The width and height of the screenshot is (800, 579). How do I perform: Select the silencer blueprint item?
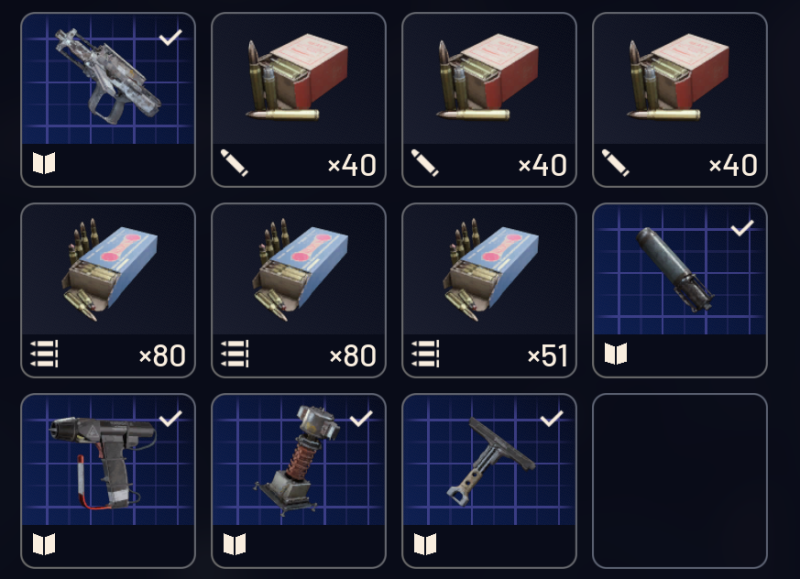680,290
